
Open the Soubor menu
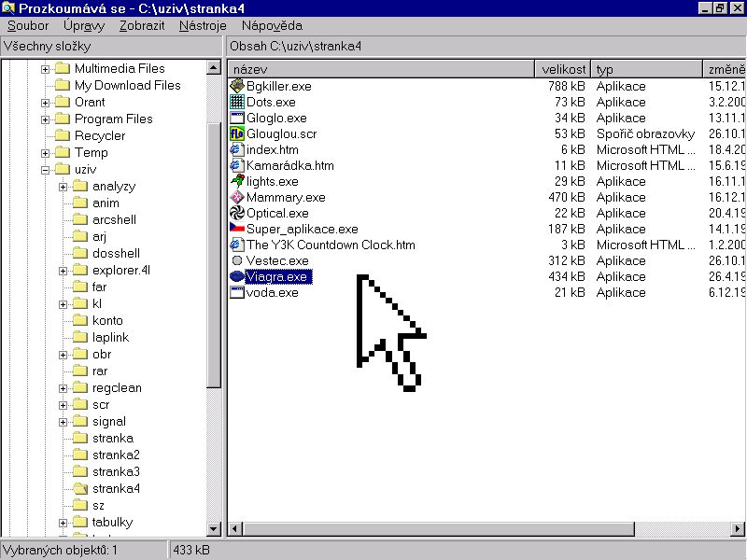click(27, 25)
